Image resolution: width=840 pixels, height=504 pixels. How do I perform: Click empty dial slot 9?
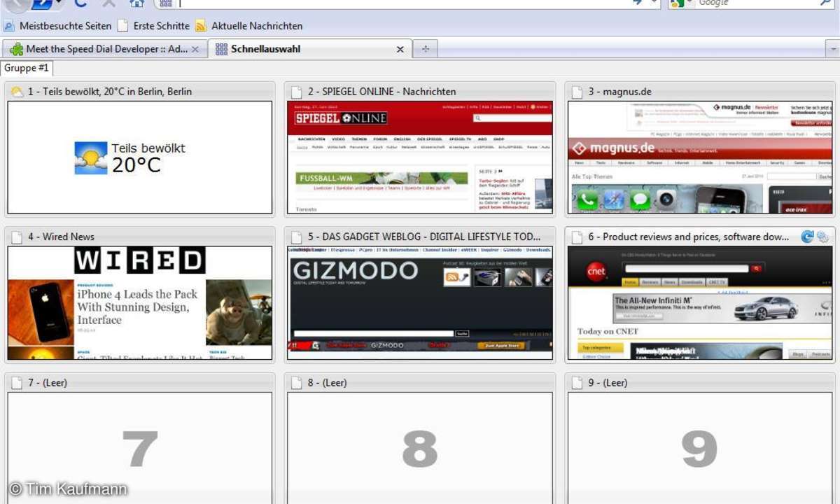700,448
